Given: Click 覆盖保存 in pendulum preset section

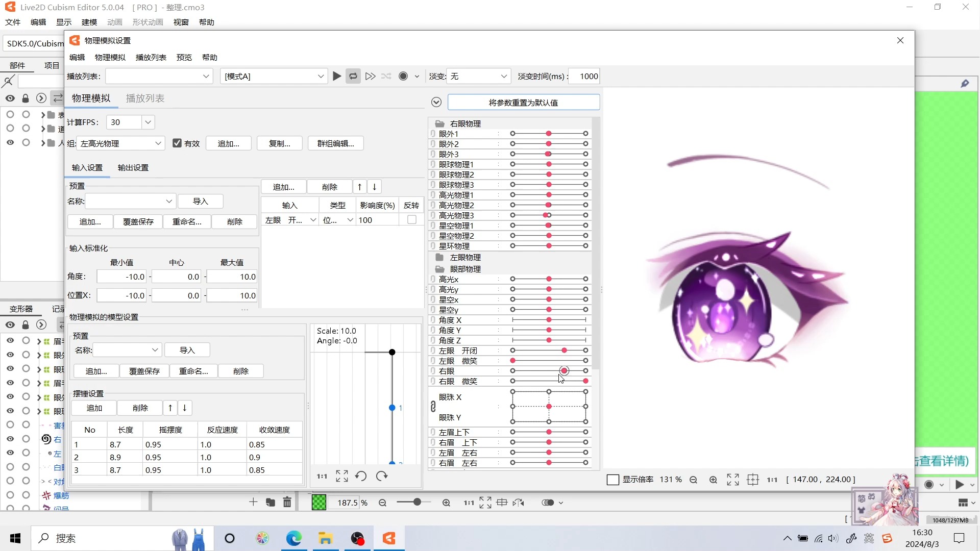Looking at the screenshot, I should tap(144, 371).
